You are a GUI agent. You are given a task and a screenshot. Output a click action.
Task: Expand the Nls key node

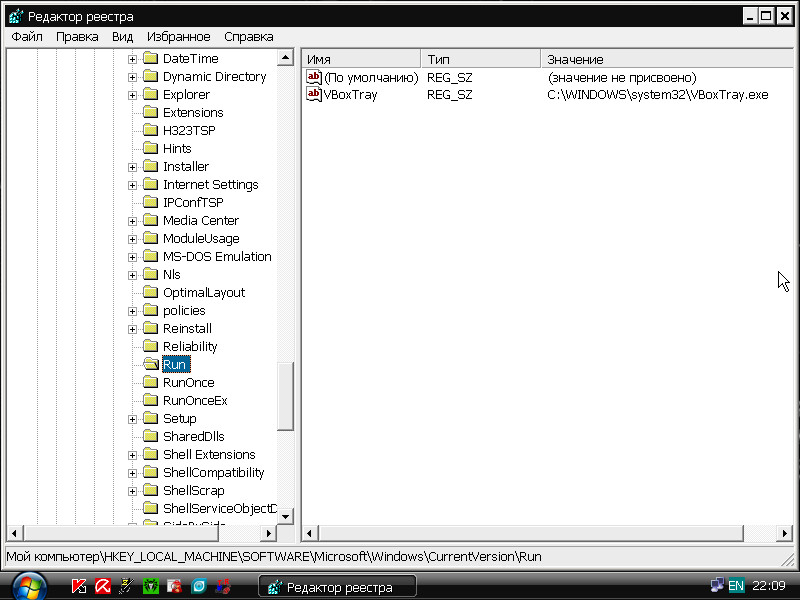click(x=132, y=276)
